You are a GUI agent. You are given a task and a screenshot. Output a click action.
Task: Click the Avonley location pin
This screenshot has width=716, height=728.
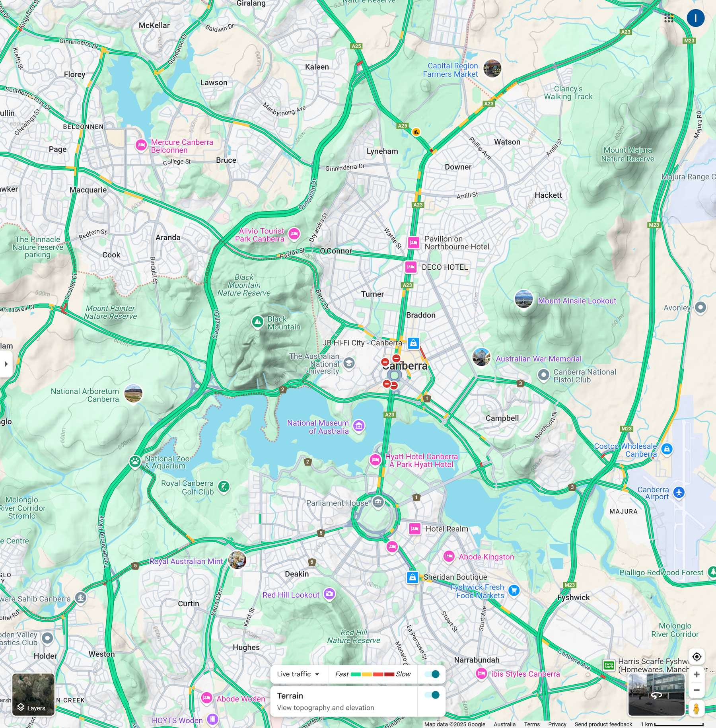coord(700,308)
